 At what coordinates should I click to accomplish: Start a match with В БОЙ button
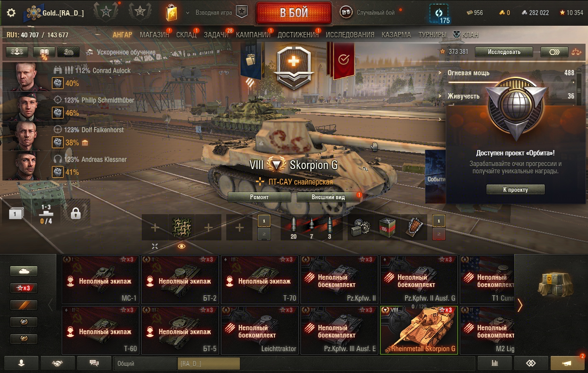[294, 13]
